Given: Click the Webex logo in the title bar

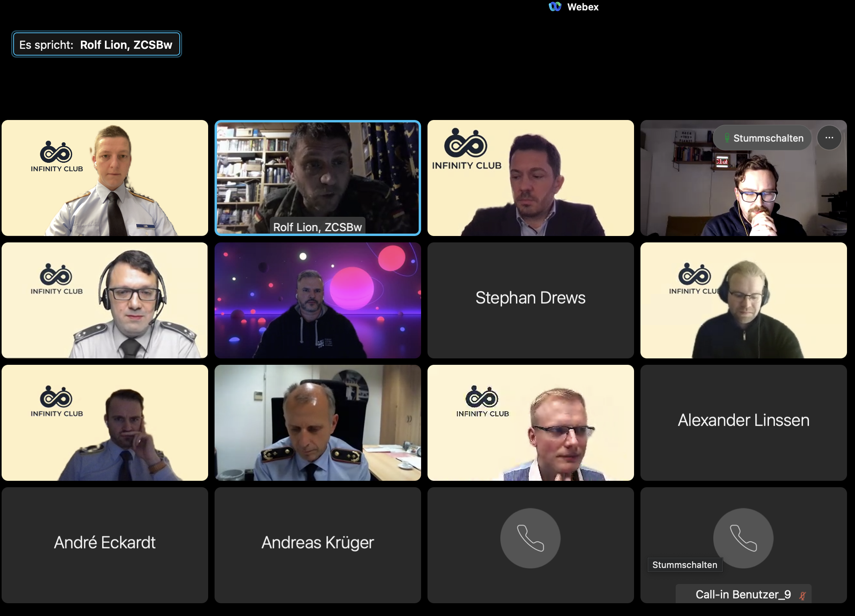Looking at the screenshot, I should click(555, 7).
